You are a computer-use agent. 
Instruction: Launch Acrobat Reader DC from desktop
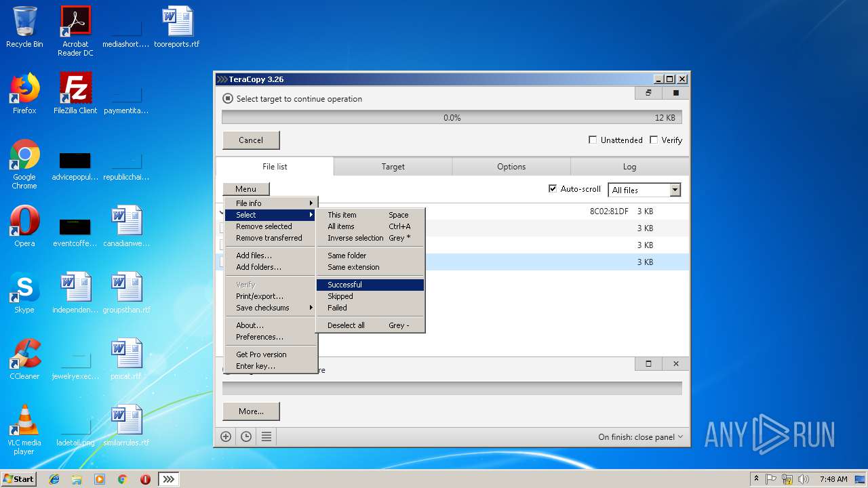click(75, 31)
